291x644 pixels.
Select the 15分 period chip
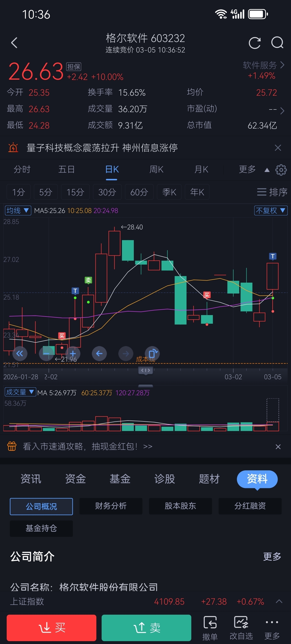(x=75, y=192)
